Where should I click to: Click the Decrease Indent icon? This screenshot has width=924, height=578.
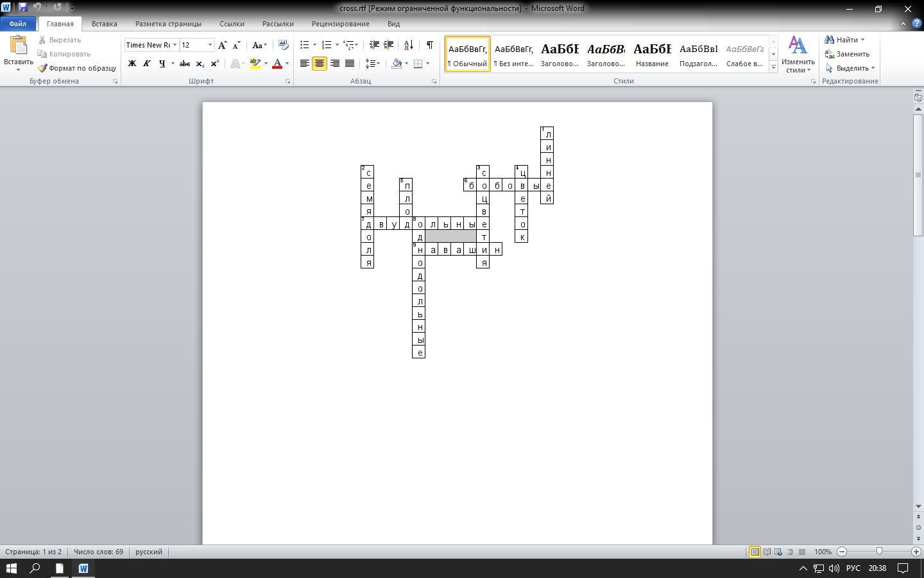(374, 45)
